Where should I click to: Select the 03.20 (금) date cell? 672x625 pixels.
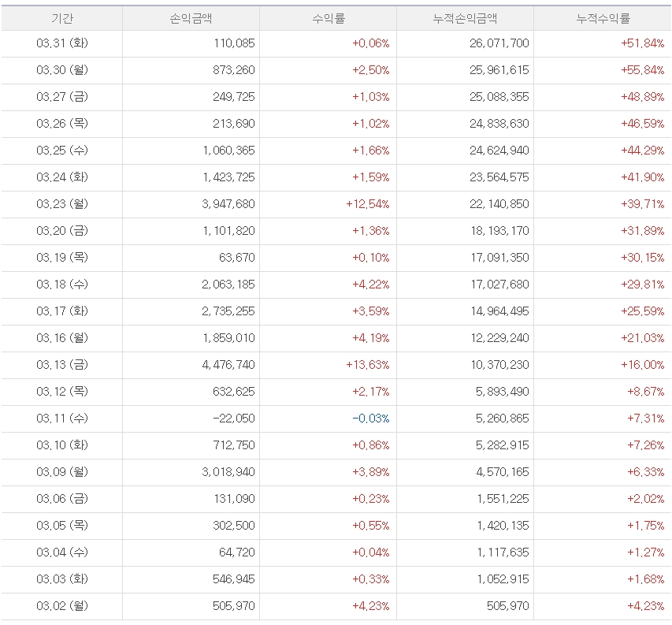coord(62,231)
